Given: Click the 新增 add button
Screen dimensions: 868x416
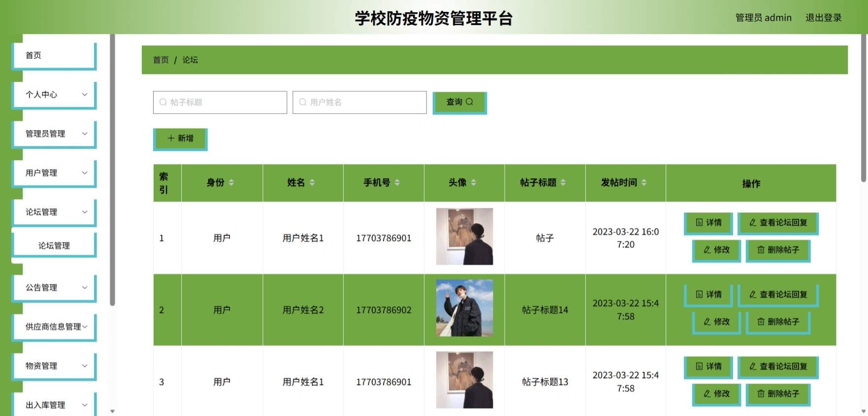Looking at the screenshot, I should tap(180, 139).
